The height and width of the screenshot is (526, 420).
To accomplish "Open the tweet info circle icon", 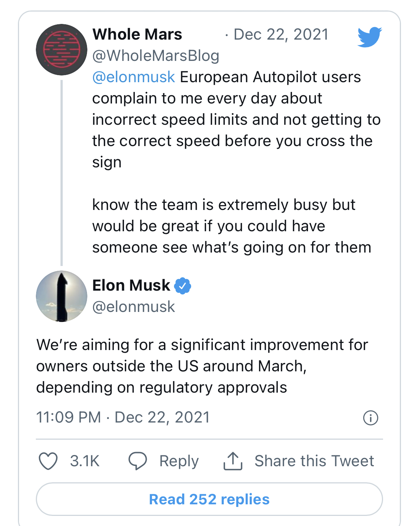I will (371, 418).
